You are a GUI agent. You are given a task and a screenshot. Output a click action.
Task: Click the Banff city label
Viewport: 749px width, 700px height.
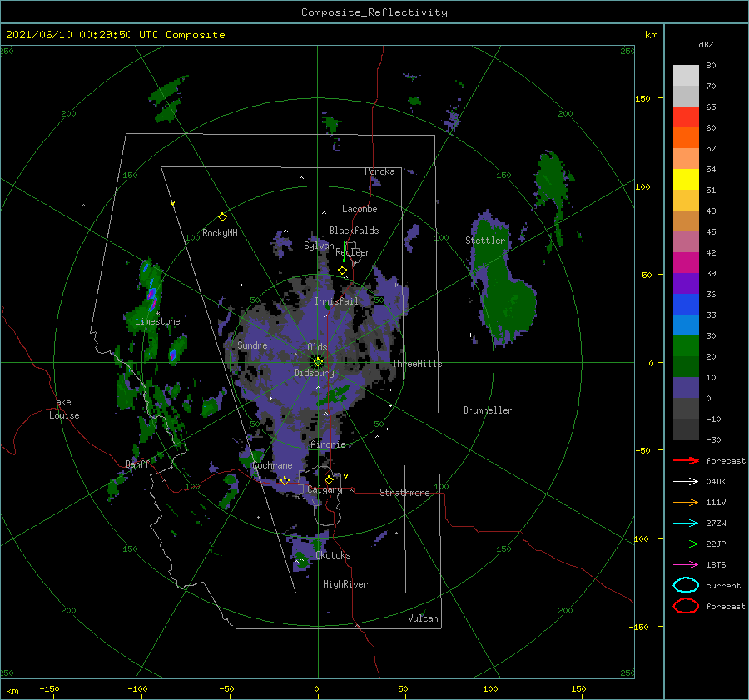[x=137, y=464]
